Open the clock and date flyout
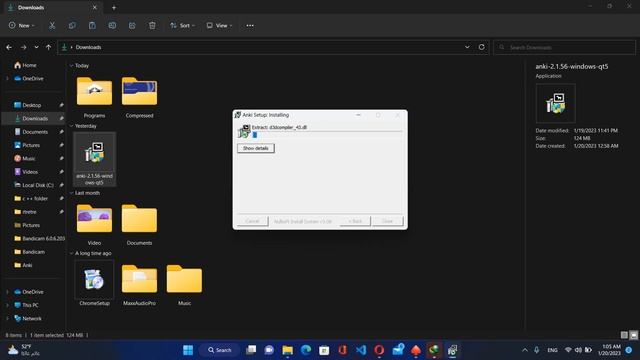Screen dimensions: 640x360 click(x=609, y=350)
